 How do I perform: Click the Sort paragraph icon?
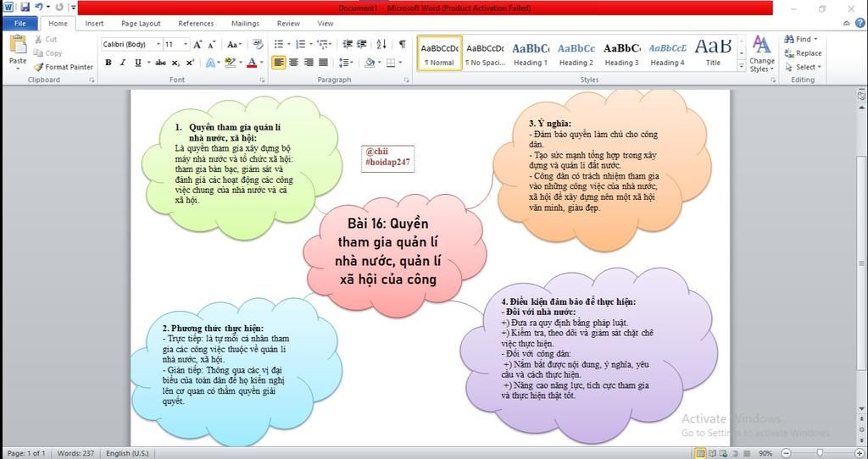(381, 44)
